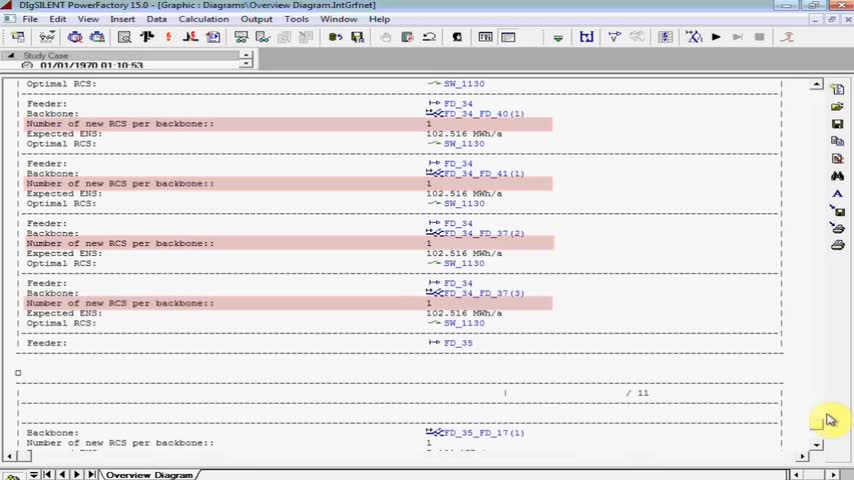
Task: Click the grid table toolbar icon
Action: 665,37
